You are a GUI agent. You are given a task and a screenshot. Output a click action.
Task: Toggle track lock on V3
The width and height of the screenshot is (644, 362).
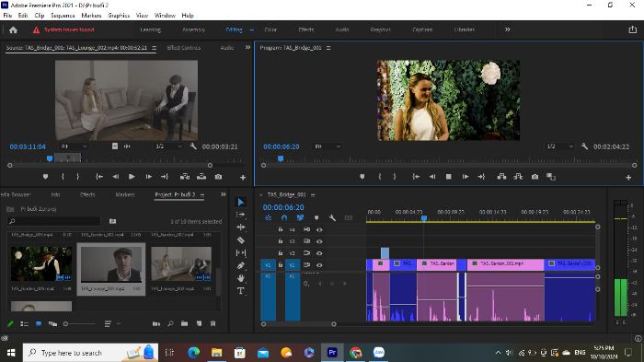coord(281,241)
